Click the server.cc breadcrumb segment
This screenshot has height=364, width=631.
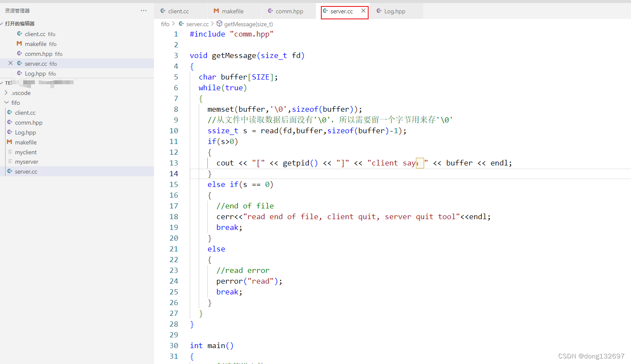point(197,24)
